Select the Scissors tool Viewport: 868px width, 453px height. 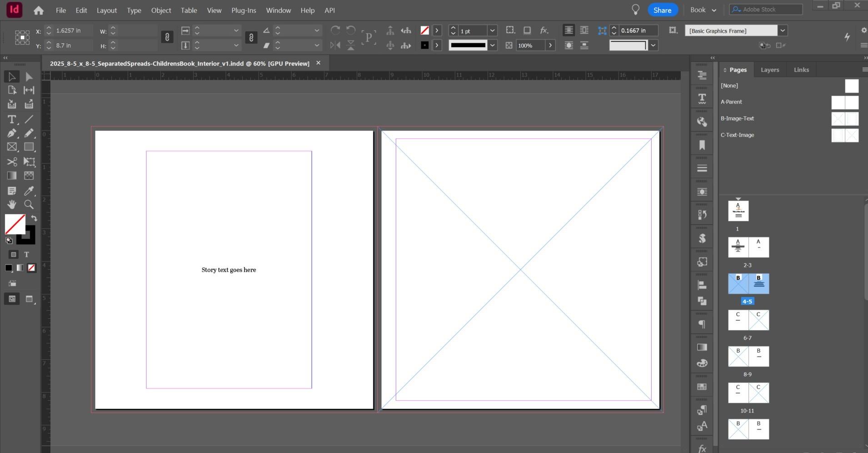click(x=11, y=161)
